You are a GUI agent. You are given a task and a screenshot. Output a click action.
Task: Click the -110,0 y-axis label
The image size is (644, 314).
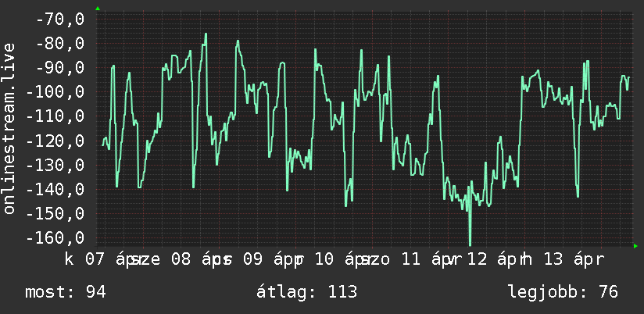point(55,116)
